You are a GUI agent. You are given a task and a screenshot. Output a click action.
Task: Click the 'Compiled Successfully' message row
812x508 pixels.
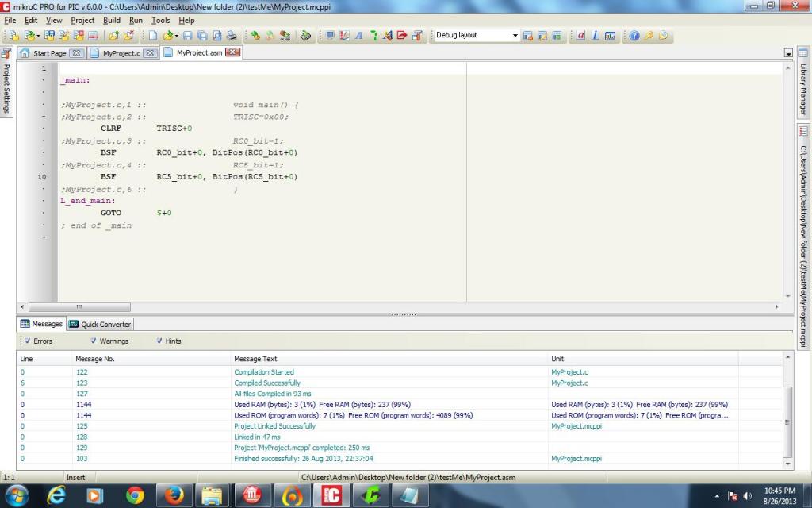pyautogui.click(x=401, y=383)
